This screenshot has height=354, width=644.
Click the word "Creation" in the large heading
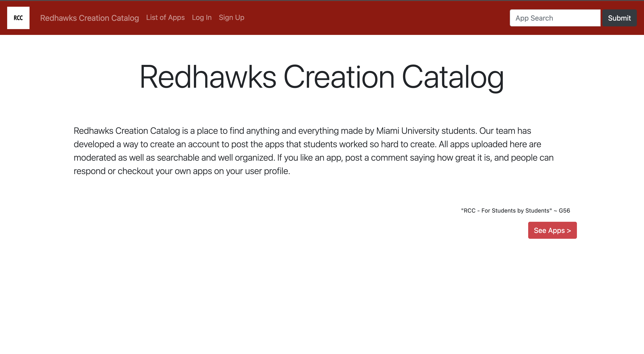click(x=339, y=77)
